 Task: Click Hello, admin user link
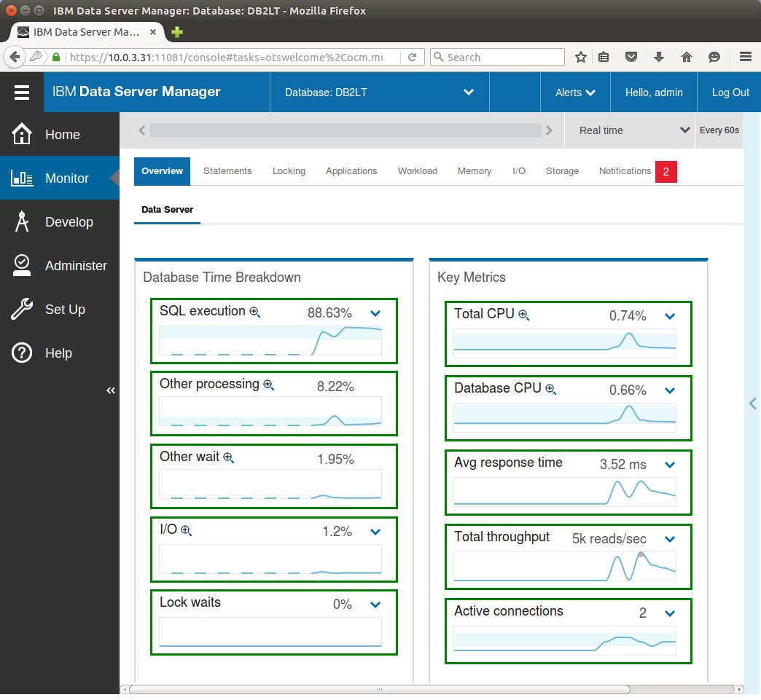[x=653, y=93]
